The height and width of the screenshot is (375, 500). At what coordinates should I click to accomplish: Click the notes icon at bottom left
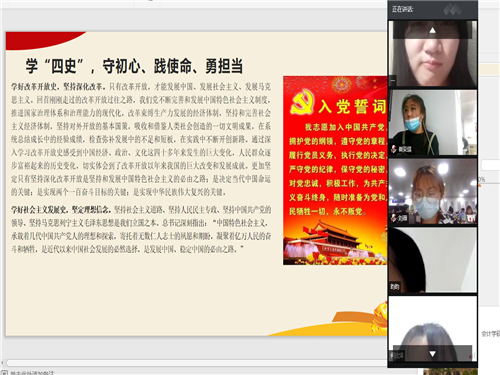tap(4, 373)
